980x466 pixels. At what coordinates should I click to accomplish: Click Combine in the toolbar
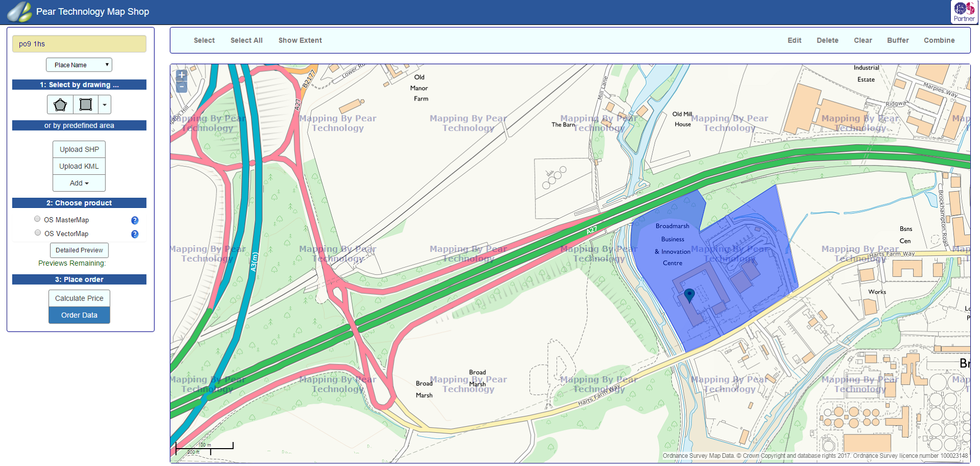[x=939, y=40]
